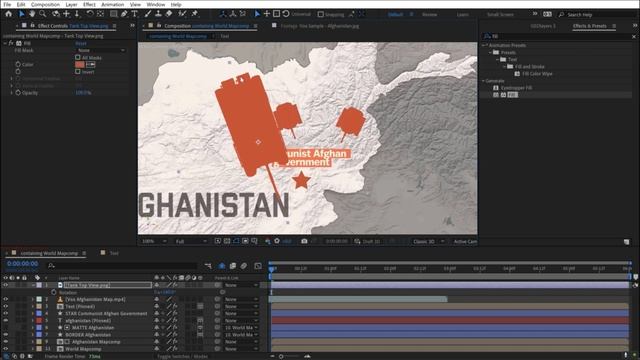Open the Composition Mini-Flowchart icon

(208, 266)
